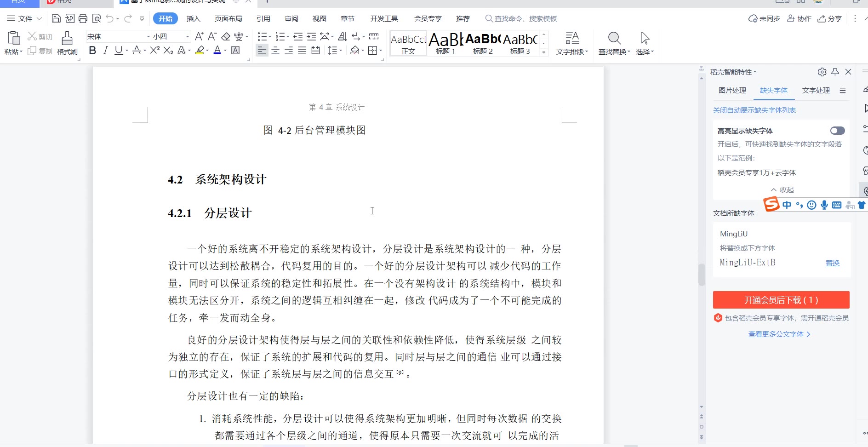Apply yellow text highlight color
This screenshot has height=447, width=868.
[x=200, y=50]
